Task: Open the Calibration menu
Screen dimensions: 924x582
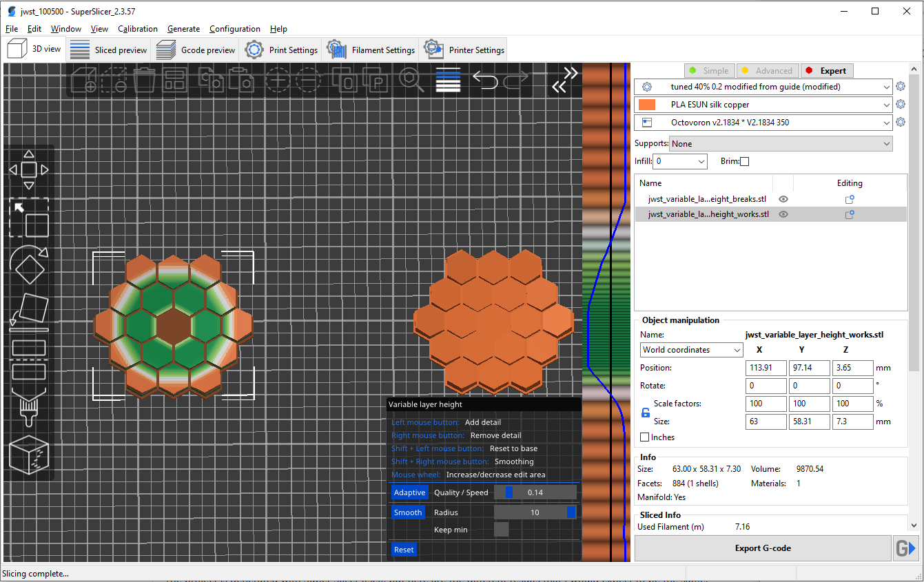Action: click(138, 29)
